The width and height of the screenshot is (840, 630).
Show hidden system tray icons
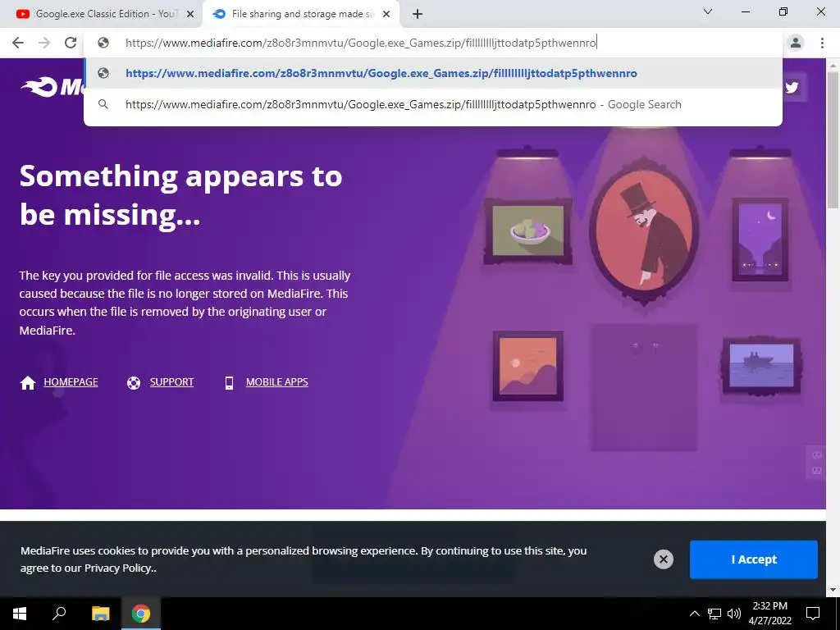coord(694,614)
